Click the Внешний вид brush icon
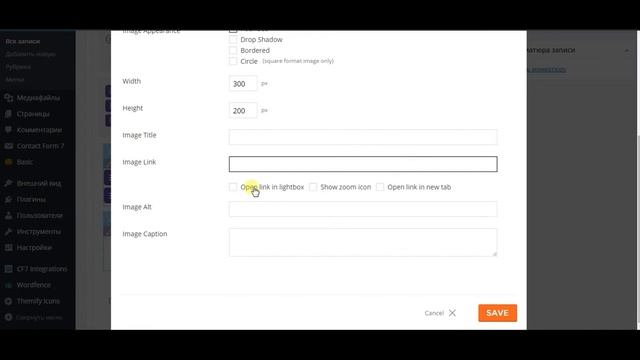This screenshot has height=360, width=640. tap(8, 183)
